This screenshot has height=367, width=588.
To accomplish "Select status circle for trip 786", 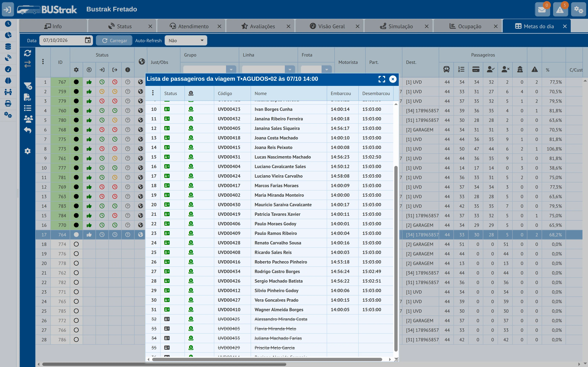I will 76,340.
